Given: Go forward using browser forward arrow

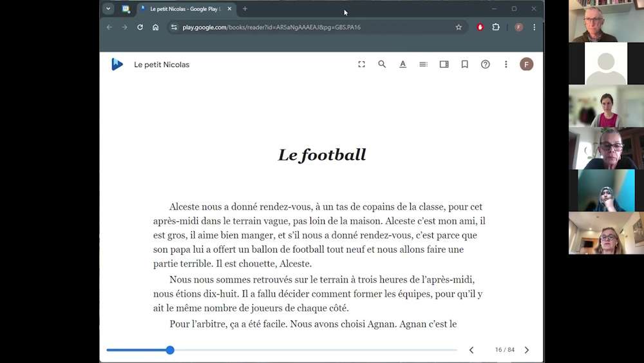Looking at the screenshot, I should coord(124,27).
